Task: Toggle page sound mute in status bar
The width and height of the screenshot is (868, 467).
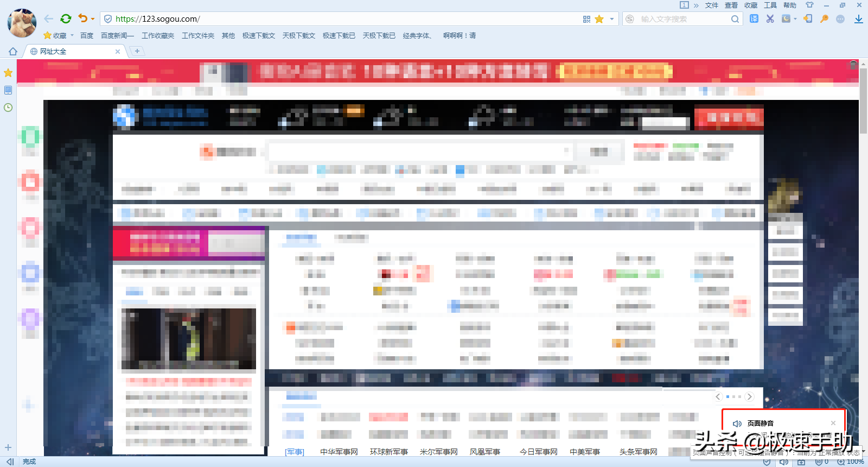Action: point(784,462)
